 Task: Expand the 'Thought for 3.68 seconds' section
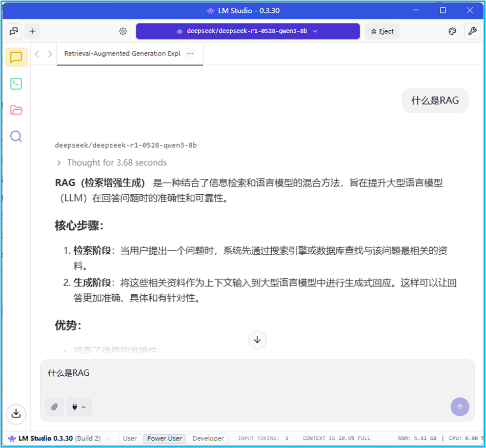point(112,162)
